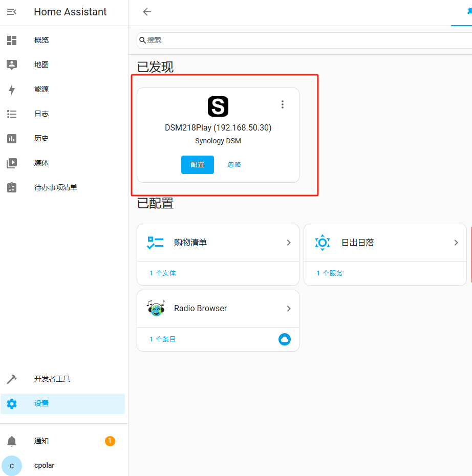
Task: Collapse the sidebar with the menu icon
Action: (x=12, y=12)
